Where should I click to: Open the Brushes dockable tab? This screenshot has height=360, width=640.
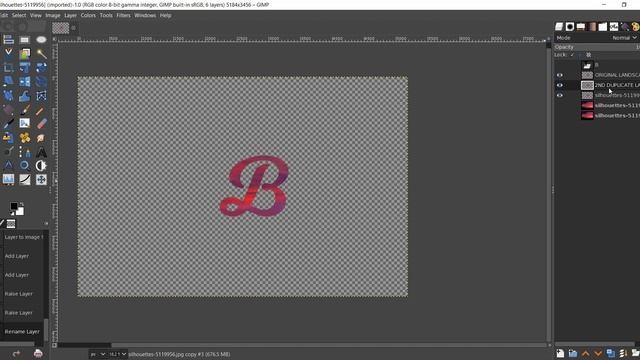pyautogui.click(x=570, y=27)
